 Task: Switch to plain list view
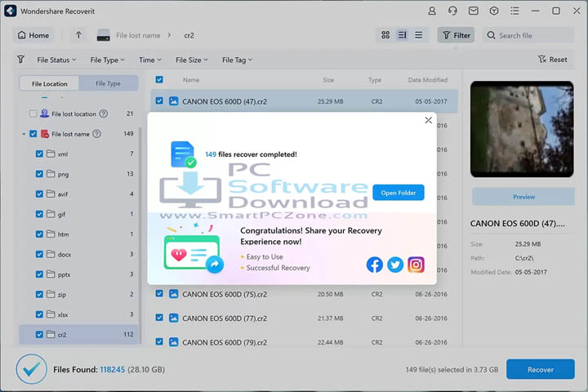pyautogui.click(x=418, y=35)
